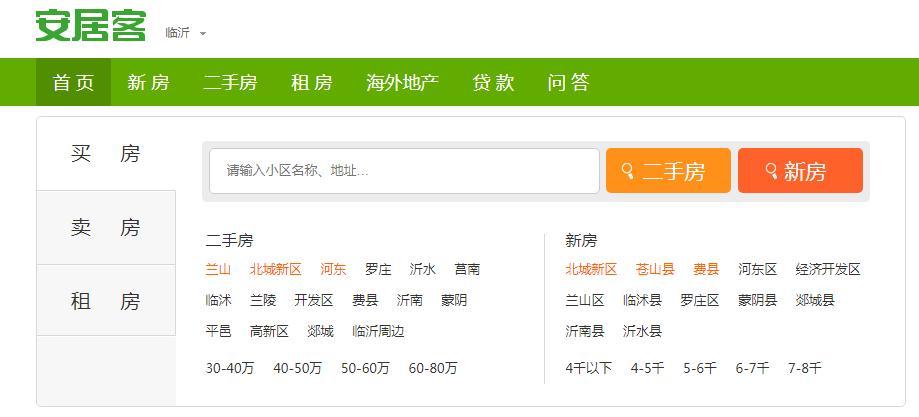
Task: Open 开发区 second-hand area link
Action: click(314, 301)
